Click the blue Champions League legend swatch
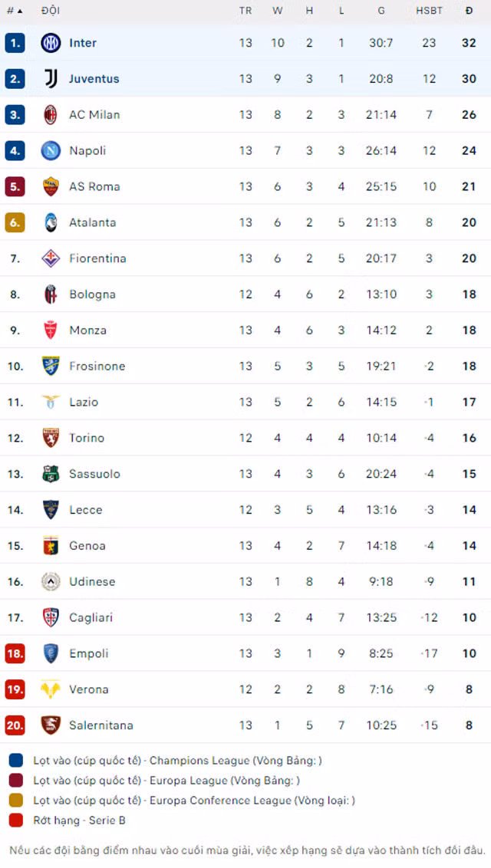Image resolution: width=491 pixels, height=868 pixels. tap(16, 761)
